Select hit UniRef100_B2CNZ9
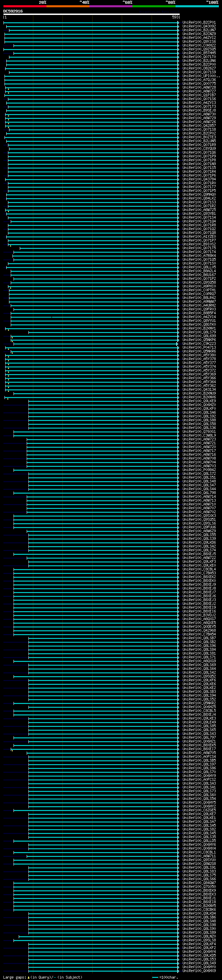This screenshot has width=222, height=980. 199,34
